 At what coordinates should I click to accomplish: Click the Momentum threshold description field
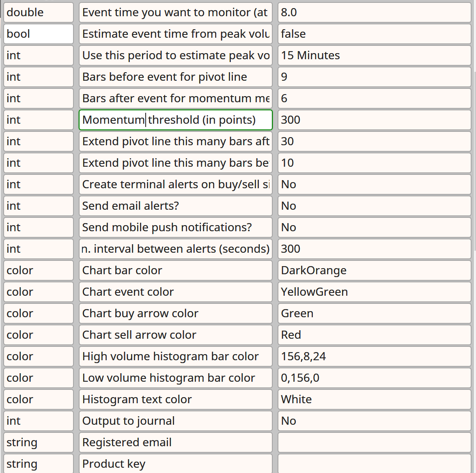tap(176, 120)
